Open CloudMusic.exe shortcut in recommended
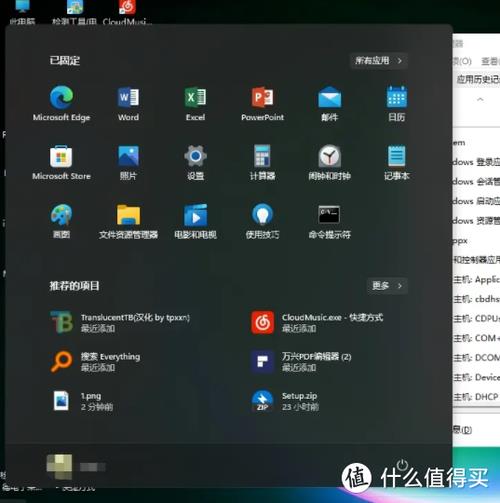Screen dimensions: 500x503 (318, 322)
